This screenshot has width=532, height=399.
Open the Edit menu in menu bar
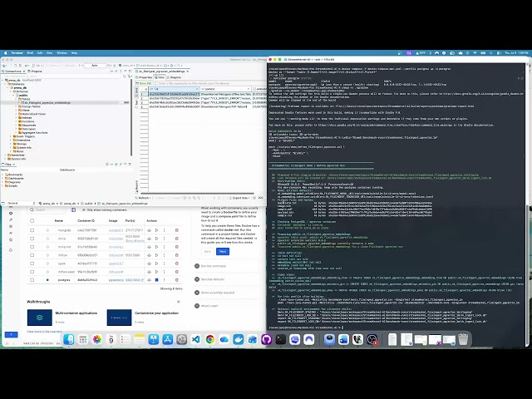(40, 53)
